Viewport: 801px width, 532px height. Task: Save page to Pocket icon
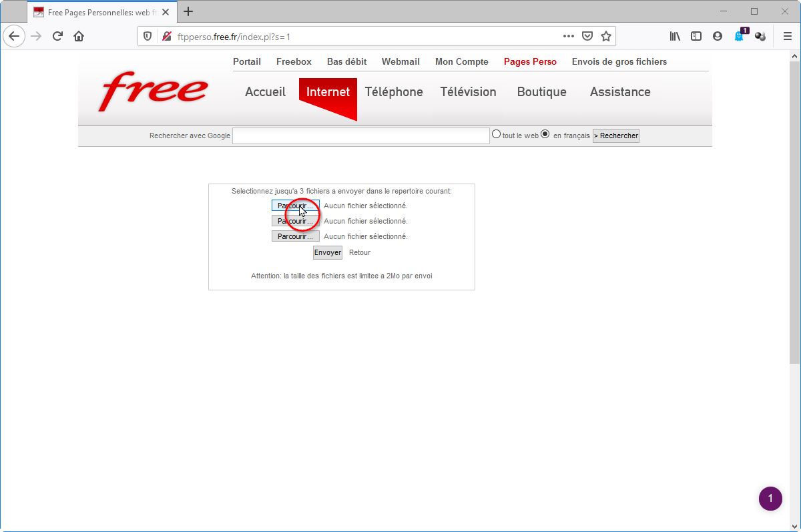587,37
